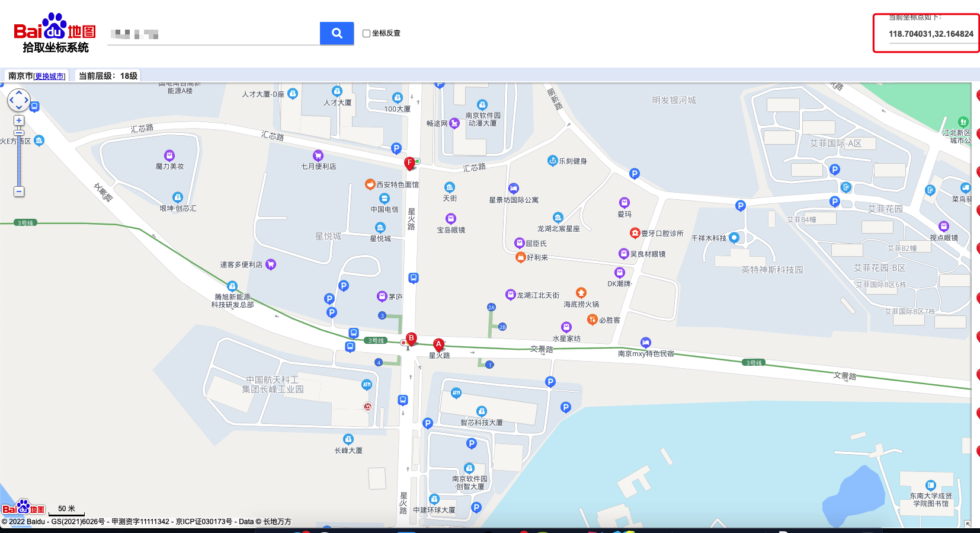This screenshot has width=980, height=533.
Task: Click the 明发银河城 map label
Action: 674,100
